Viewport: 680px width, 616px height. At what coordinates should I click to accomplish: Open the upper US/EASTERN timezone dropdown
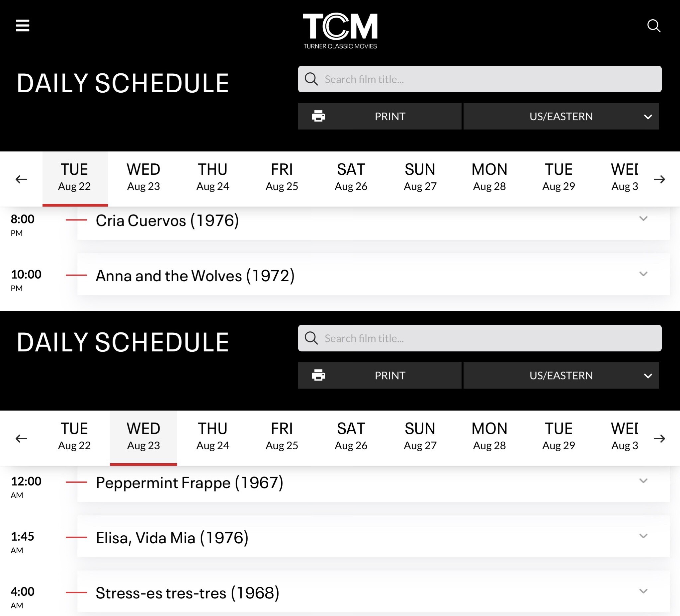[561, 116]
